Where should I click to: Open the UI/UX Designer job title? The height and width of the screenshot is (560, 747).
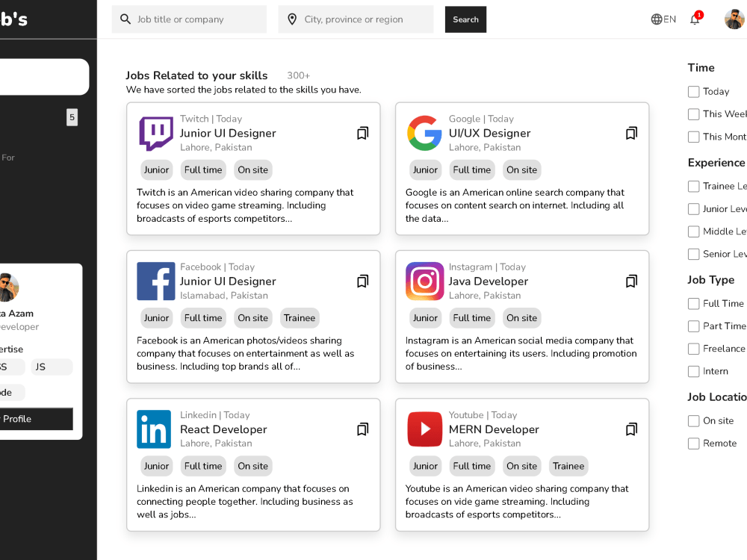point(489,134)
